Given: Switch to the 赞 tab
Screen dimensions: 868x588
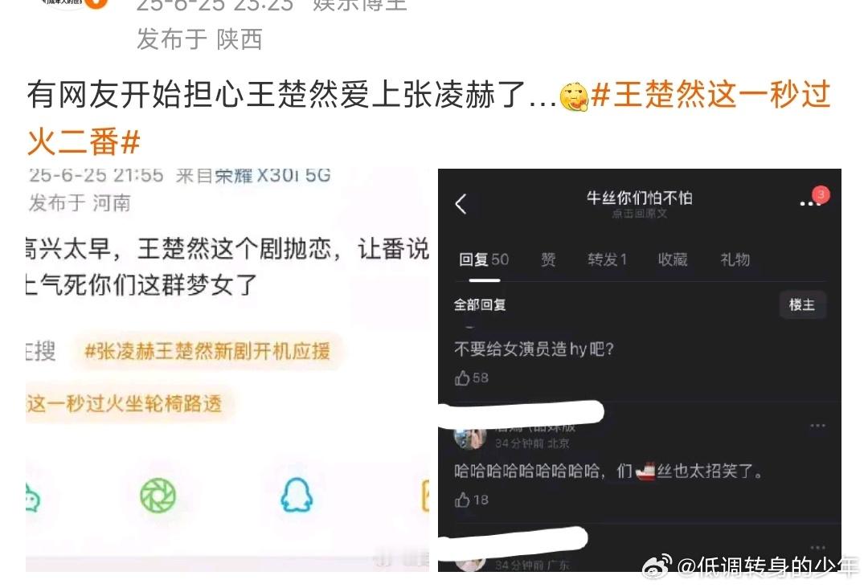Looking at the screenshot, I should [548, 259].
